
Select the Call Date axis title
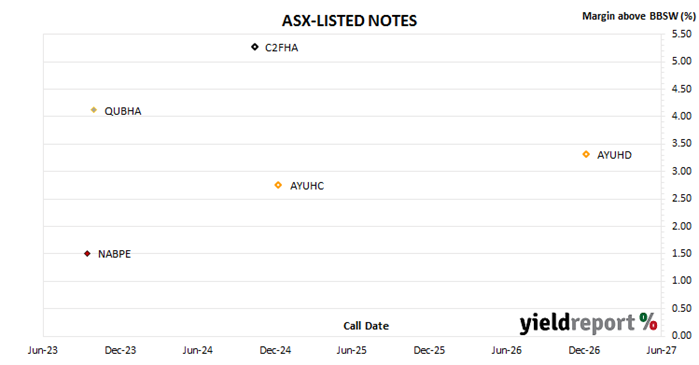[x=366, y=326]
